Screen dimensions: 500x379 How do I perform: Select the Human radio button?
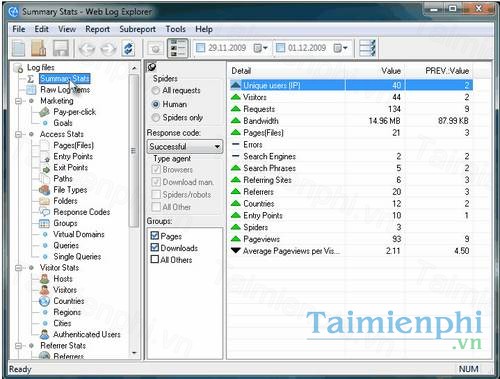(155, 104)
